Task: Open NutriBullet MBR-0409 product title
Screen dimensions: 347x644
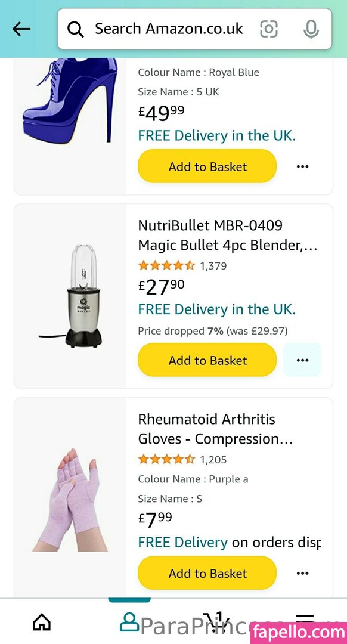Action: (228, 236)
